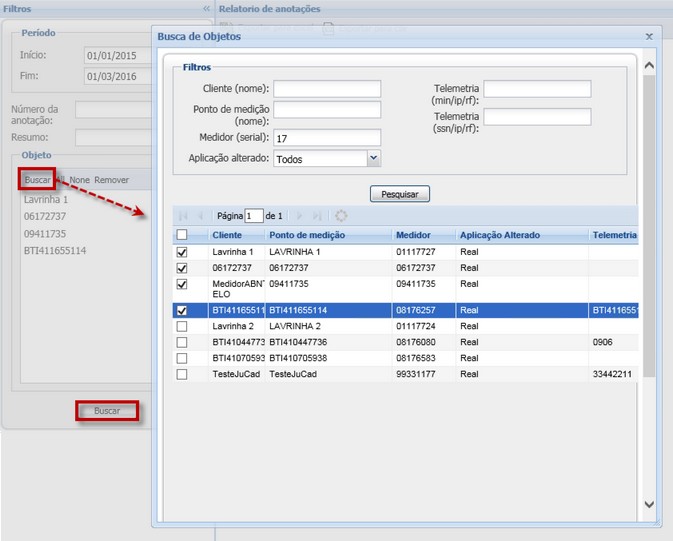Uncheck the Lavrinha 1 row checkbox
673x541 pixels.
181,253
